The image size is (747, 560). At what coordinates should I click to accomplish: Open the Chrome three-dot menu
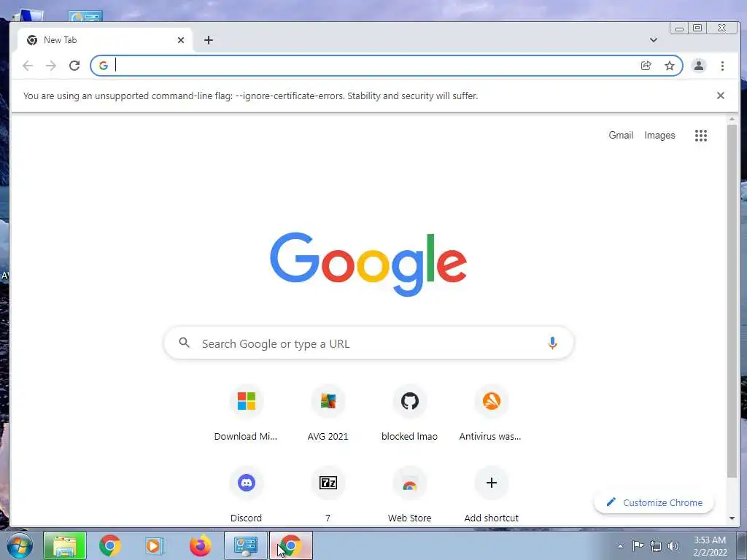click(722, 66)
